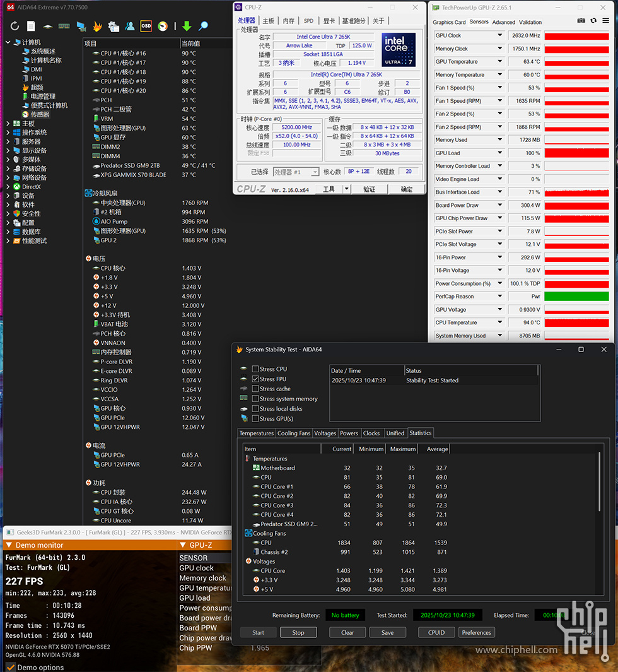618x672 pixels.
Task: Open the GPU-Z hamburger menu icon
Action: click(x=605, y=21)
